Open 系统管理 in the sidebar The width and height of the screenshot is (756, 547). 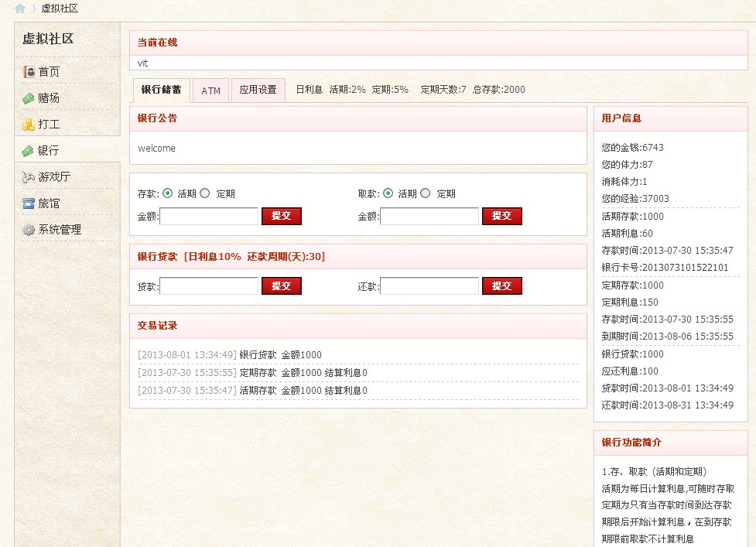[60, 230]
